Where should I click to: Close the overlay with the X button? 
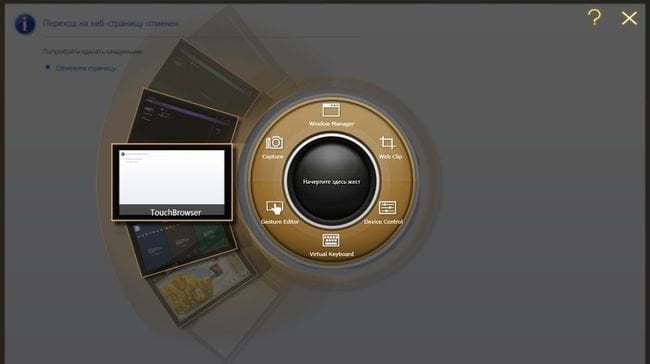click(629, 18)
